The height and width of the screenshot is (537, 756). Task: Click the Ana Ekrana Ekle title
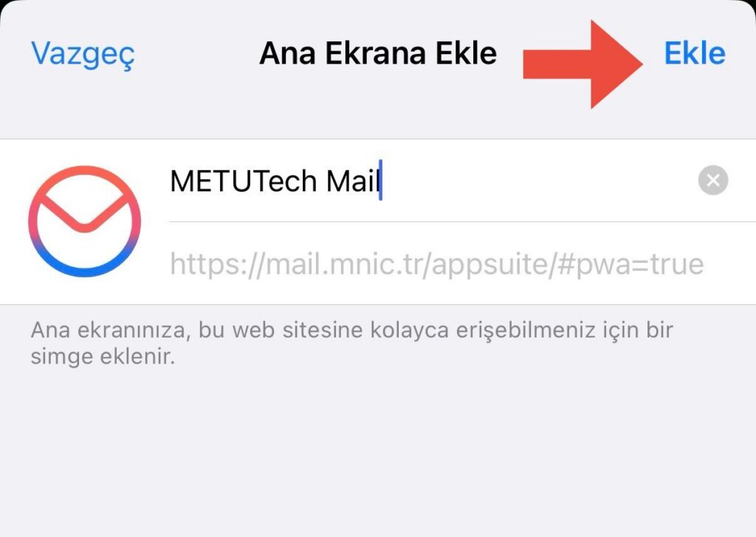(x=378, y=53)
